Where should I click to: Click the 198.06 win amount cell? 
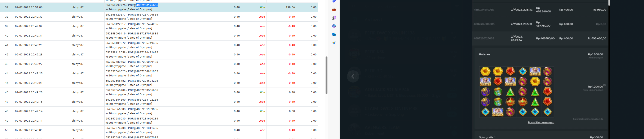(x=290, y=7)
